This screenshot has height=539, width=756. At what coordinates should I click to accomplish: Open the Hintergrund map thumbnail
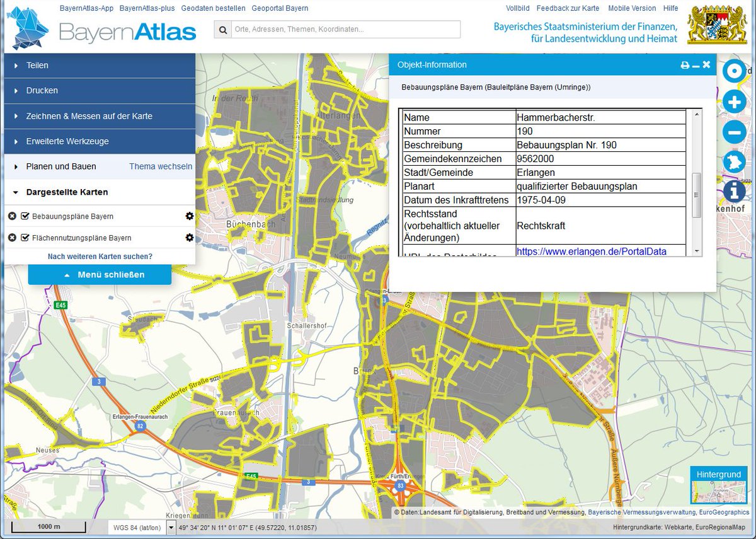click(719, 492)
